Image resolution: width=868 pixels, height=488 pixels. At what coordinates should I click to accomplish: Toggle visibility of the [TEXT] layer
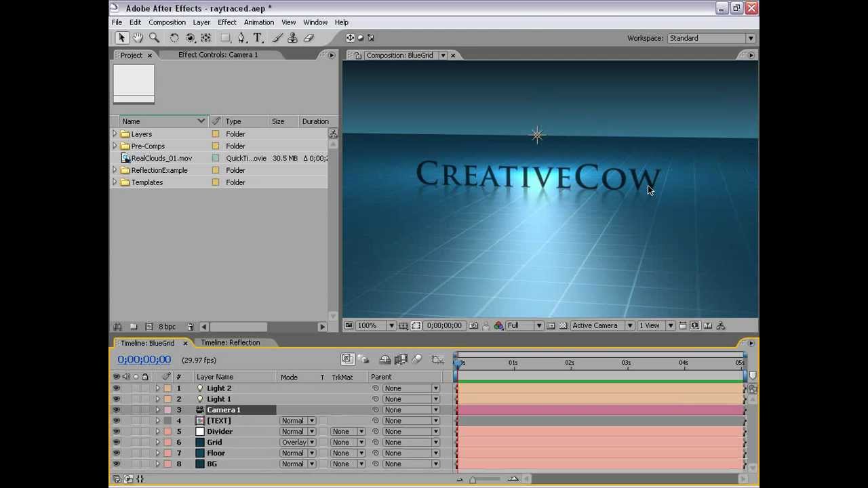click(116, 421)
